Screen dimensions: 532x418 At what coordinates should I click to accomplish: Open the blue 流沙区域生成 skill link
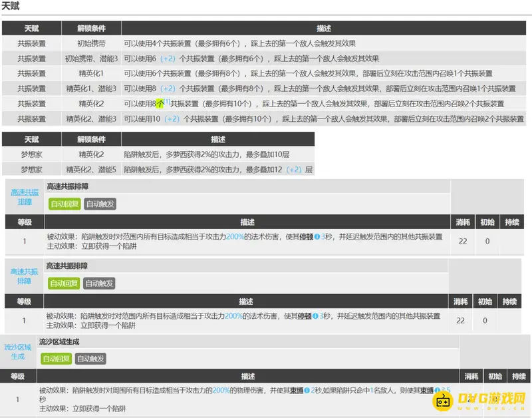(18, 352)
